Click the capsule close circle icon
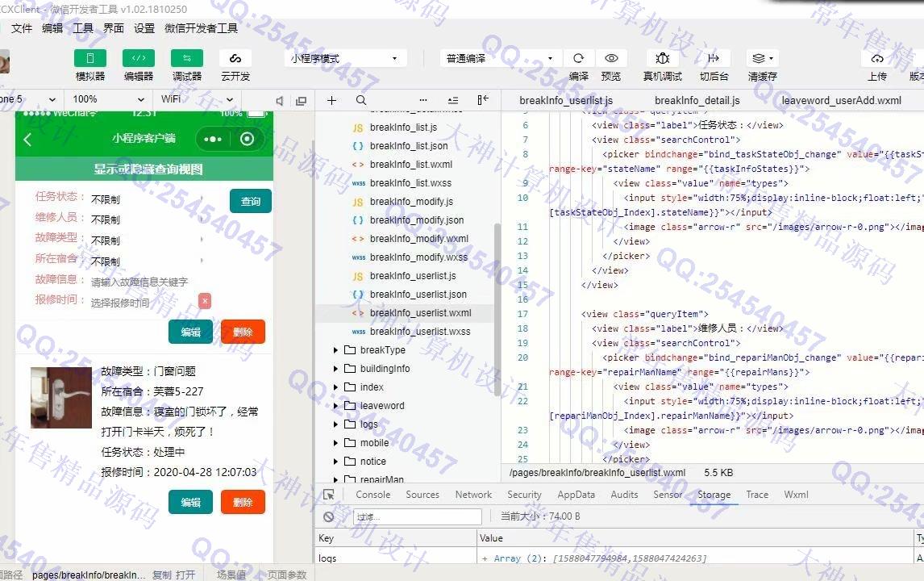This screenshot has width=924, height=581. pyautogui.click(x=247, y=139)
